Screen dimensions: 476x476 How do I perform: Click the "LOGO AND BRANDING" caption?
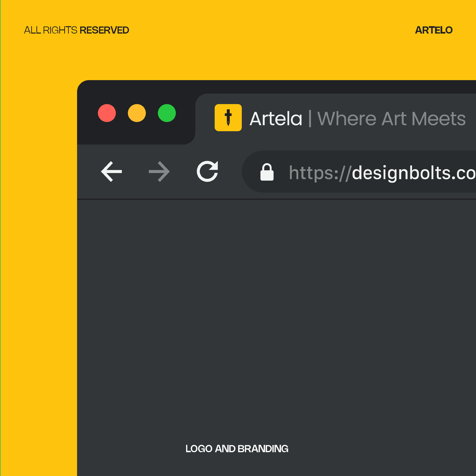(237, 449)
